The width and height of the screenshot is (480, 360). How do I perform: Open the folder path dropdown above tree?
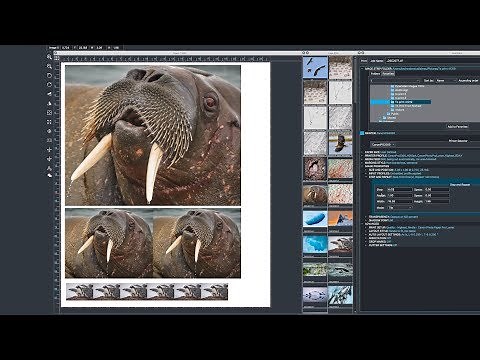tap(395, 81)
